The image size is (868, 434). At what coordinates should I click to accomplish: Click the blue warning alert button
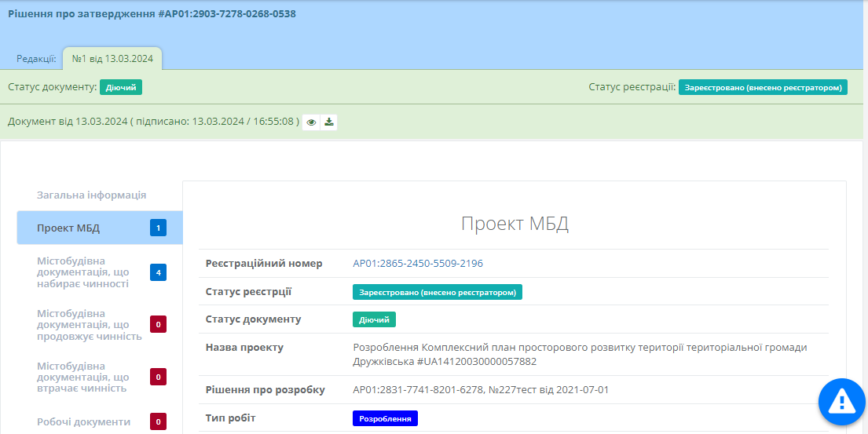coord(841,402)
